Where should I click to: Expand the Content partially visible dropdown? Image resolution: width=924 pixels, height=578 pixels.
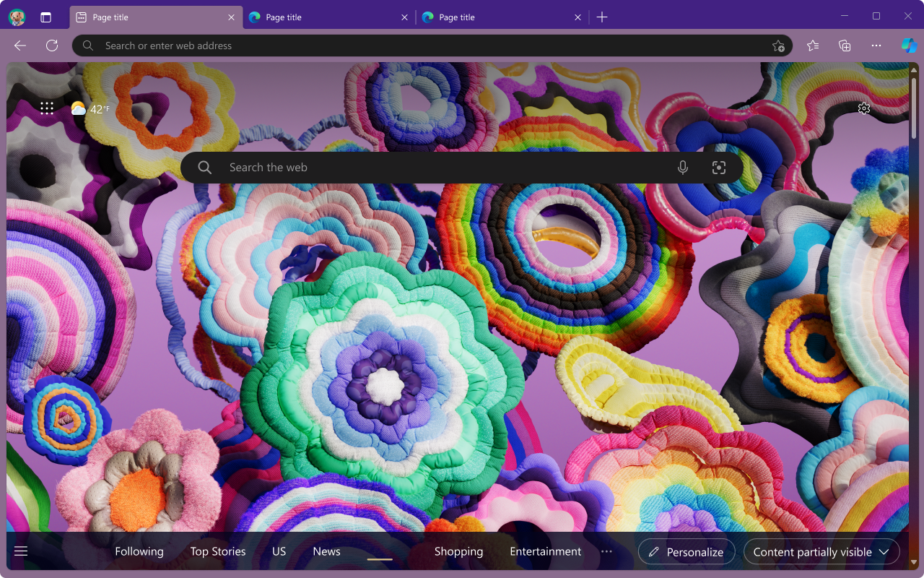click(821, 552)
